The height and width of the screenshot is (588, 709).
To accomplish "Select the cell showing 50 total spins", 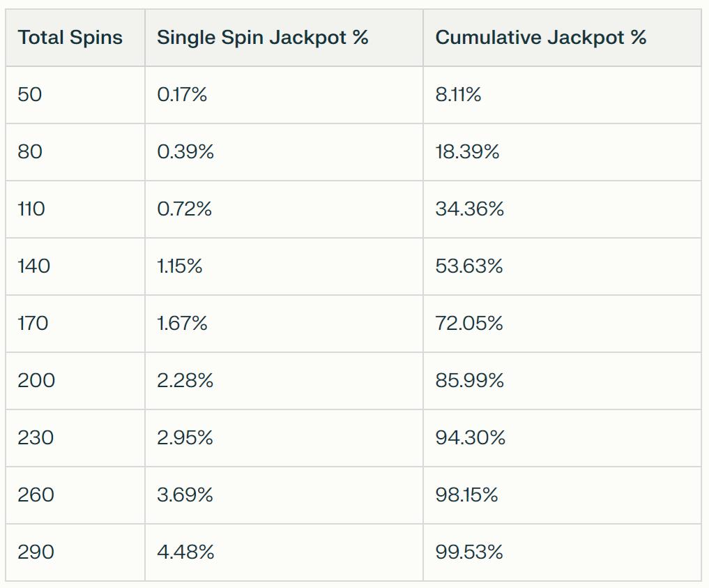I will [30, 95].
